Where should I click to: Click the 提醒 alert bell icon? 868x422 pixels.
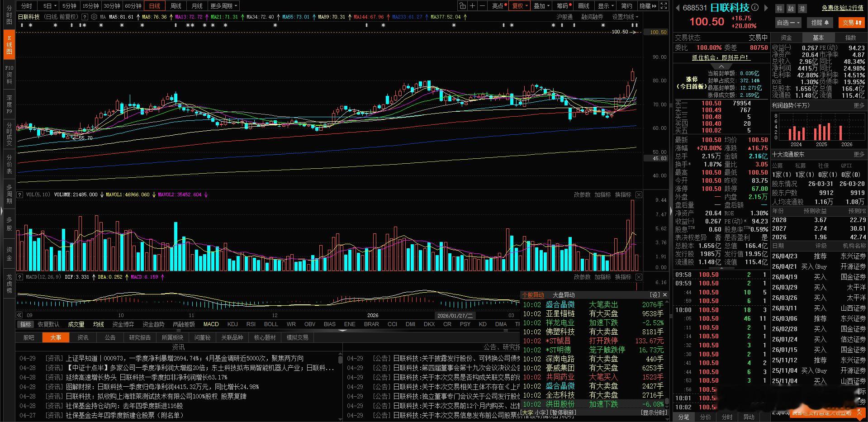(820, 22)
